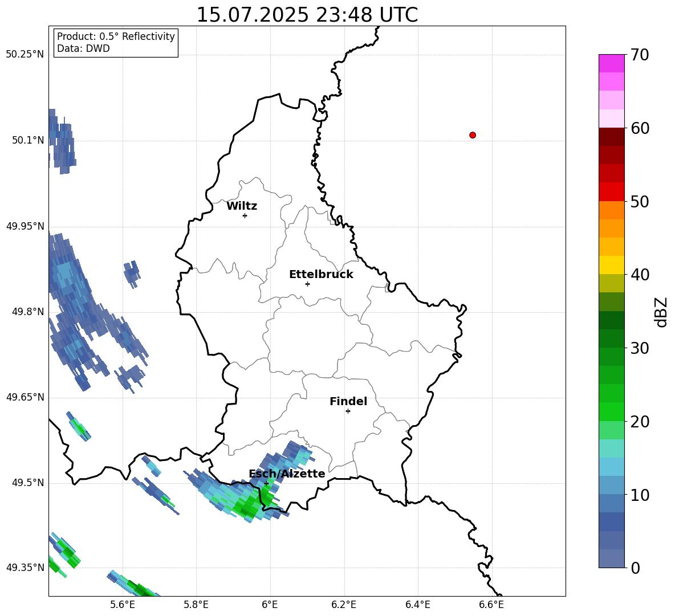Pick the light blue swatch just above 10 dBZ

click(611, 485)
